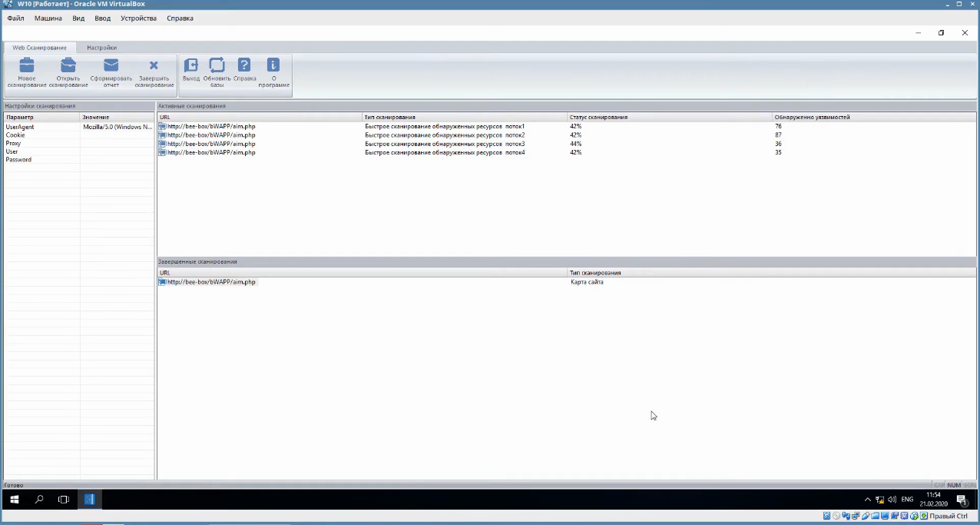980x525 pixels.
Task: Click the Cookie parameter value cell
Action: pyautogui.click(x=116, y=135)
